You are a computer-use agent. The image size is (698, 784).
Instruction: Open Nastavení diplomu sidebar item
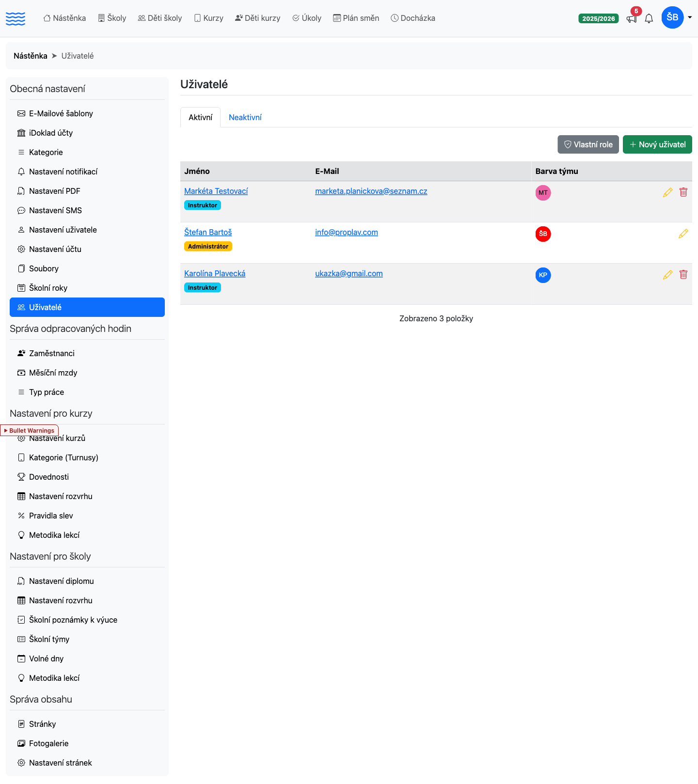[x=87, y=581]
